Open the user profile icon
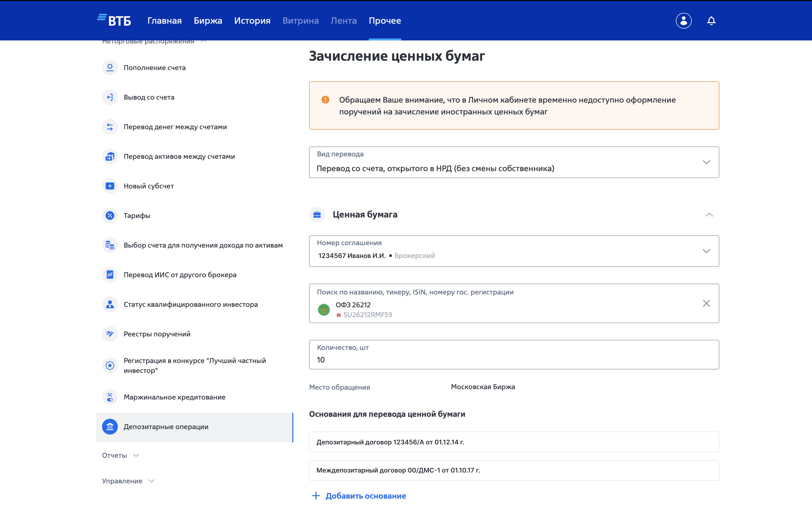 (x=684, y=21)
